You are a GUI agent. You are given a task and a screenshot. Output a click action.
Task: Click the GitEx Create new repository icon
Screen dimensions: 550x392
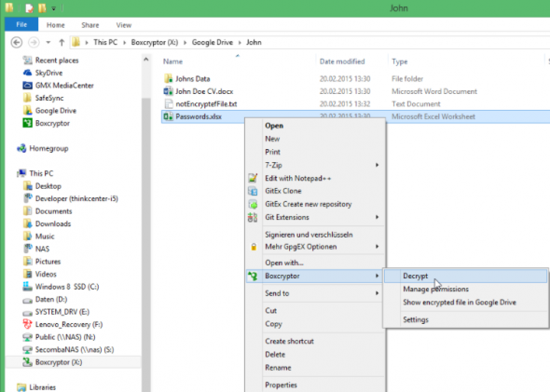[253, 204]
